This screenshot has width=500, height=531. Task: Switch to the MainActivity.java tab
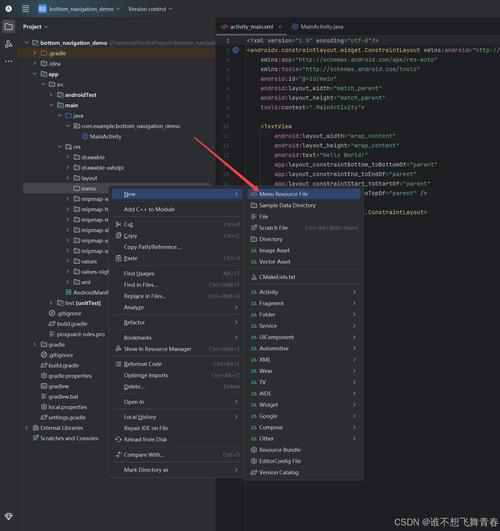[x=318, y=26]
